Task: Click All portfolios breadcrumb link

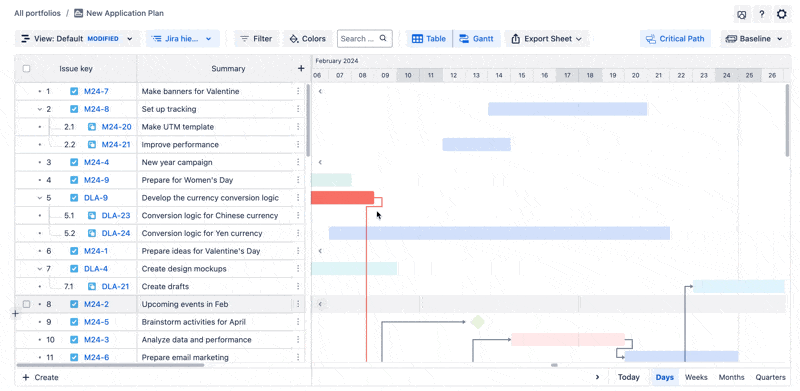Action: tap(37, 13)
